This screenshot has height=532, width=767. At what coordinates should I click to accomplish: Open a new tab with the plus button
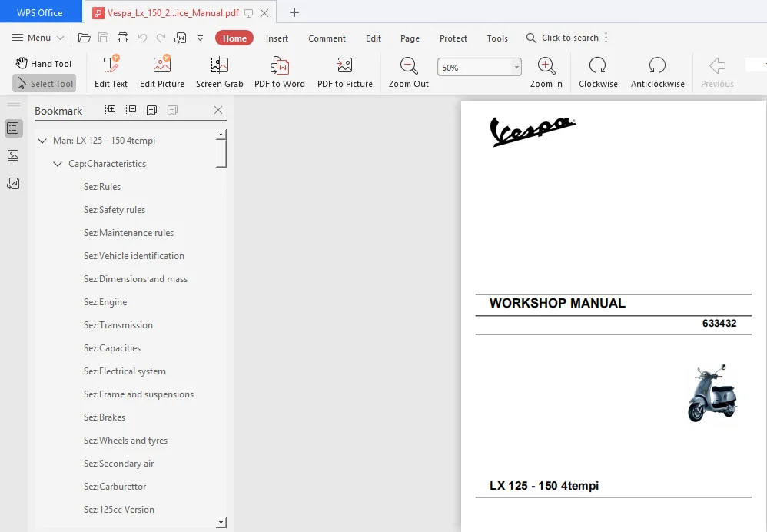point(294,13)
